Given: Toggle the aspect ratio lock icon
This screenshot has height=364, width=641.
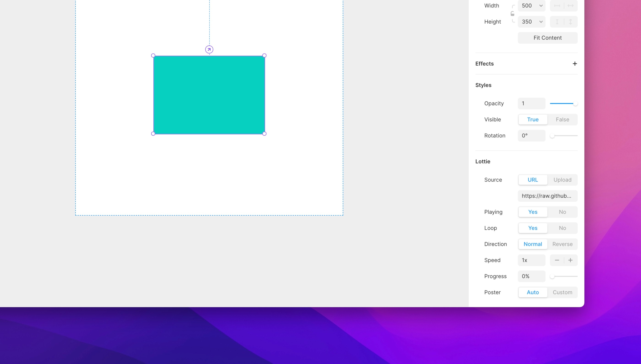Looking at the screenshot, I should (x=512, y=14).
